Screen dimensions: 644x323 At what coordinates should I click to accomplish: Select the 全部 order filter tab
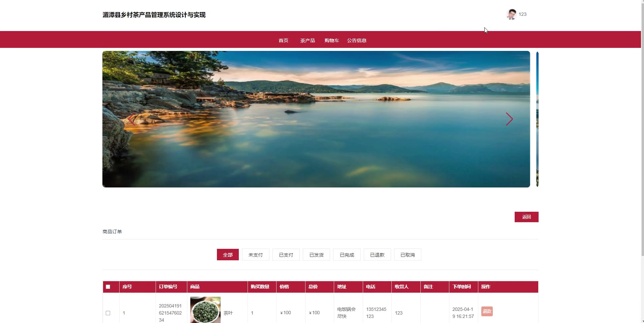click(x=228, y=255)
